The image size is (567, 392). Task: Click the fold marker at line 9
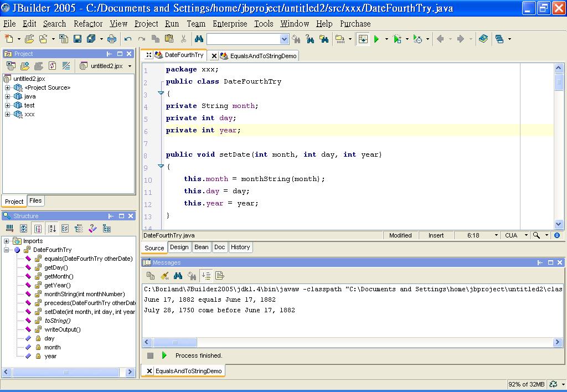[161, 166]
